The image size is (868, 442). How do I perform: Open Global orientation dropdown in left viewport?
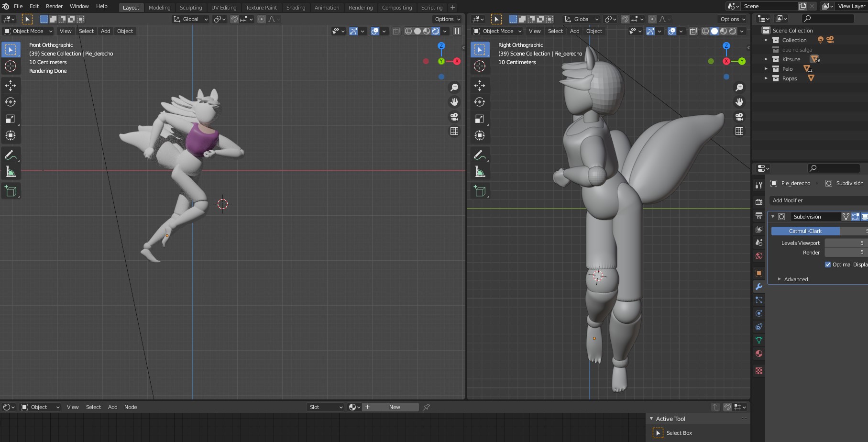191,19
